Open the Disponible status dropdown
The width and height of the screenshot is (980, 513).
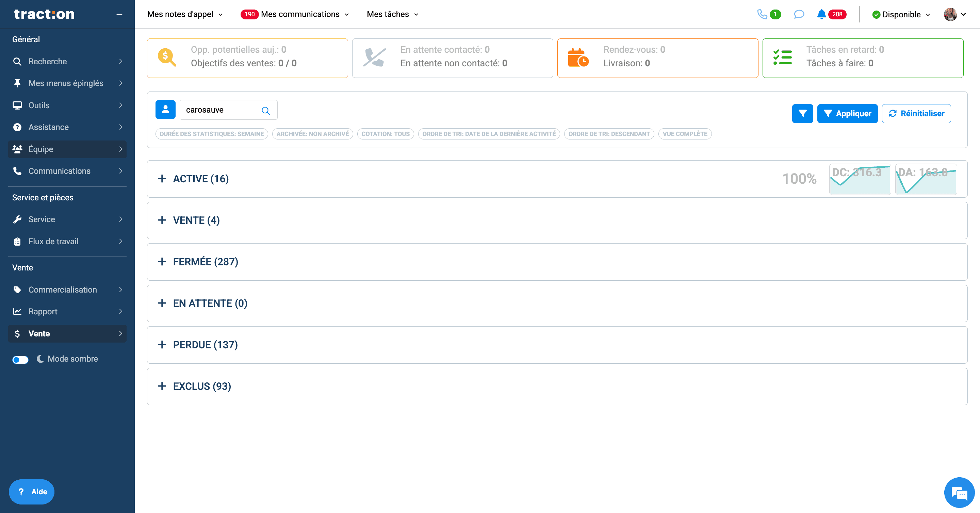point(901,14)
